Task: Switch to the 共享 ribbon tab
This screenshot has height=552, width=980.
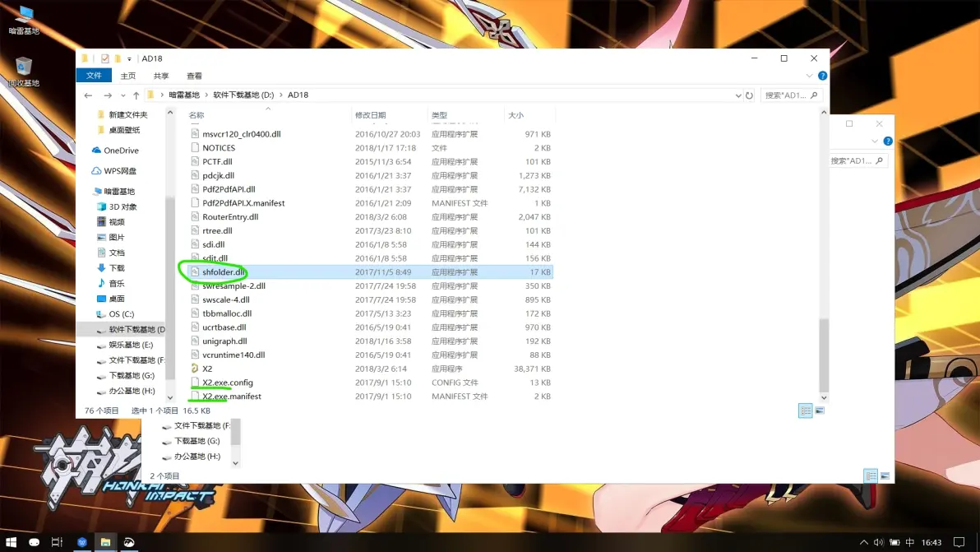Action: point(161,76)
